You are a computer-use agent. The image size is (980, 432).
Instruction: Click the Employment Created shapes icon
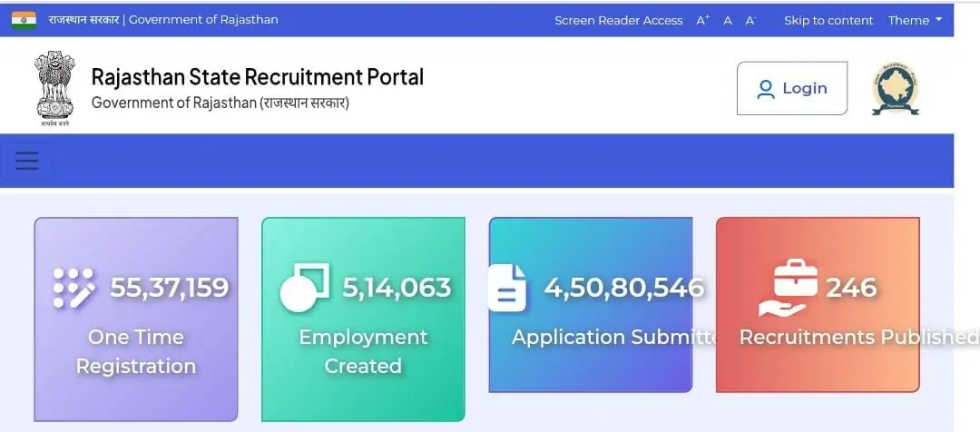pyautogui.click(x=304, y=288)
